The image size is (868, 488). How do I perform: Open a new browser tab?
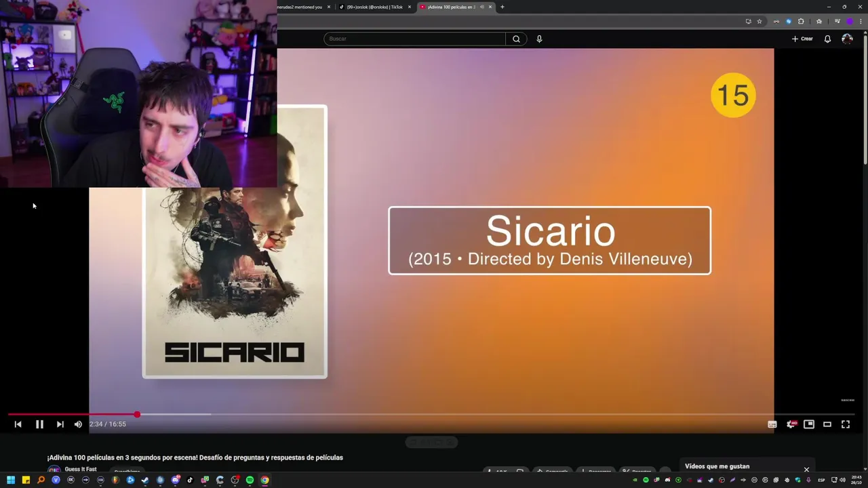[x=502, y=7]
